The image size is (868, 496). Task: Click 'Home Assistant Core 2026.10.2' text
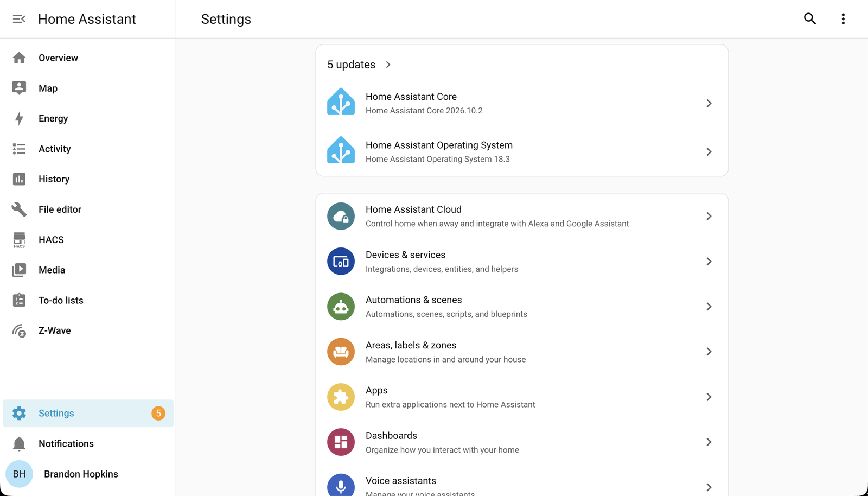pos(424,111)
